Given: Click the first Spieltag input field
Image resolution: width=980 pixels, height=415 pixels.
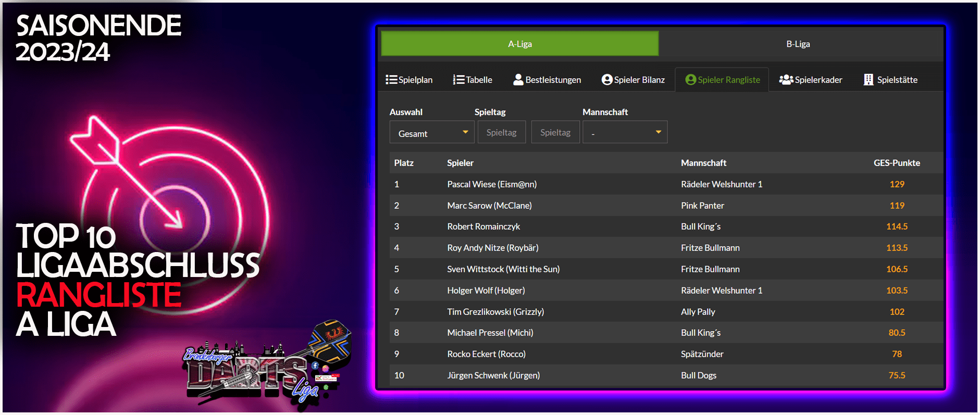Looking at the screenshot, I should [502, 132].
